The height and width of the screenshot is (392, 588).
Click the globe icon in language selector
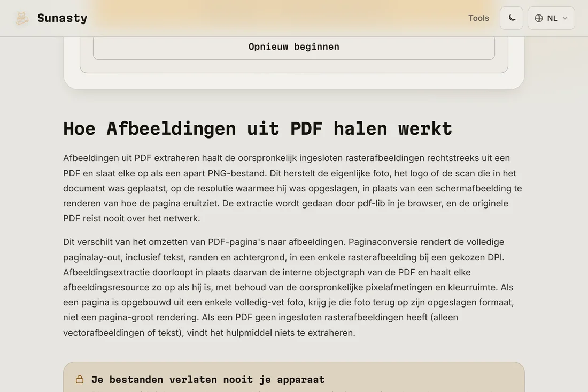538,18
